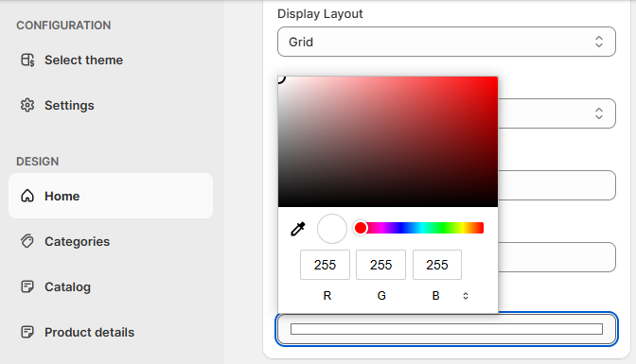Image resolution: width=636 pixels, height=364 pixels.
Task: Navigate to Categories design page
Action: pos(77,241)
